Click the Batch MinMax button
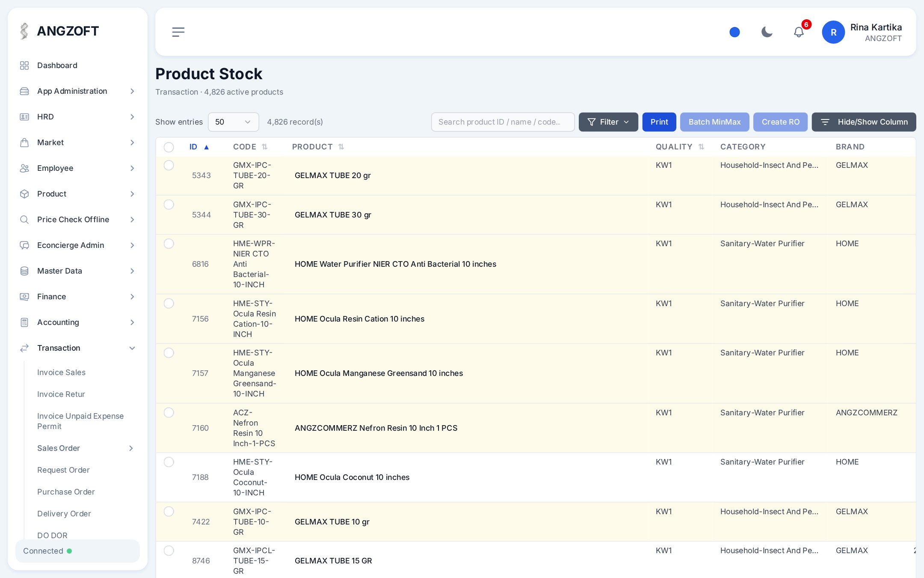 click(714, 122)
